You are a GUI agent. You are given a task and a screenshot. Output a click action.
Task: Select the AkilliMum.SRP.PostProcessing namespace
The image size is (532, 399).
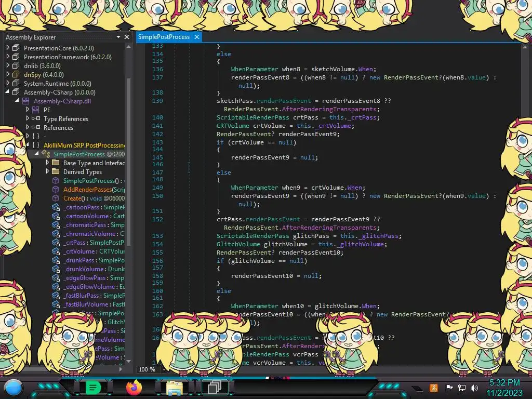[84, 145]
